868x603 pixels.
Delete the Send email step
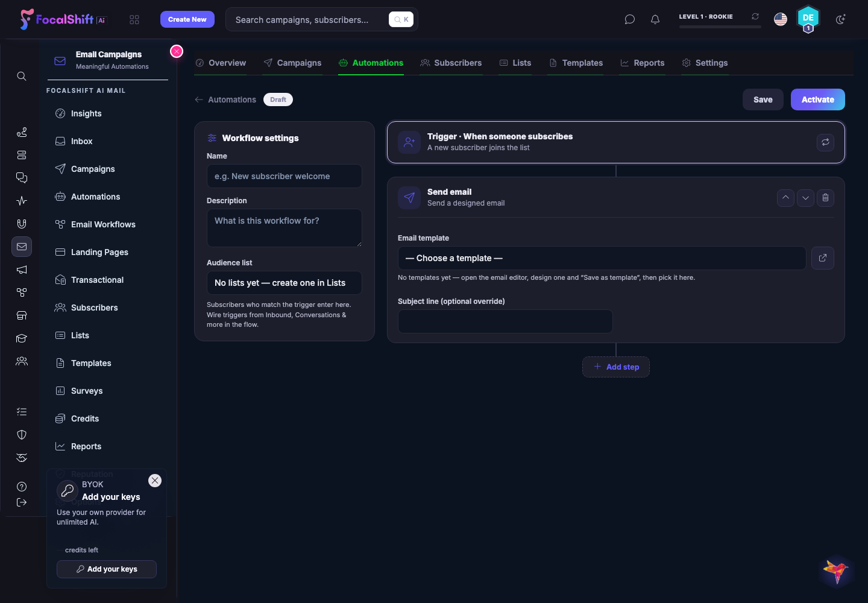[x=825, y=198]
